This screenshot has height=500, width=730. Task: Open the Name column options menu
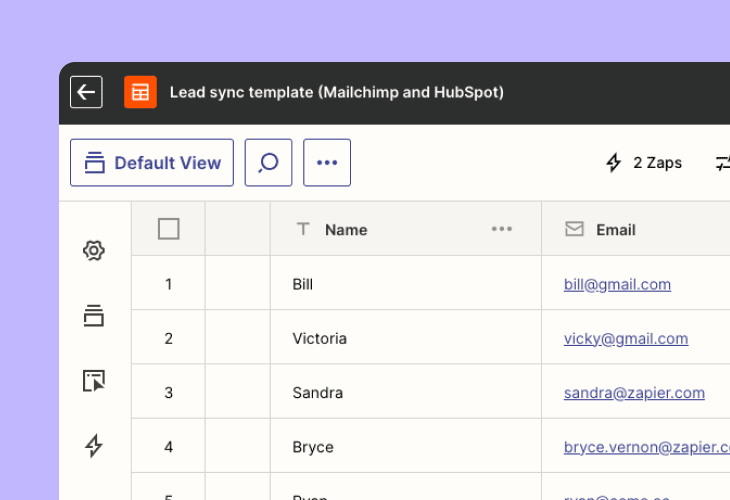502,229
